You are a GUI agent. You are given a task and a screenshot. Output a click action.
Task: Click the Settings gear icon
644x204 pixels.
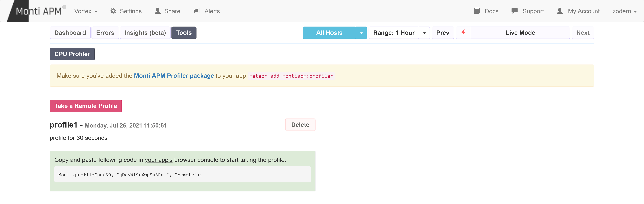(113, 11)
